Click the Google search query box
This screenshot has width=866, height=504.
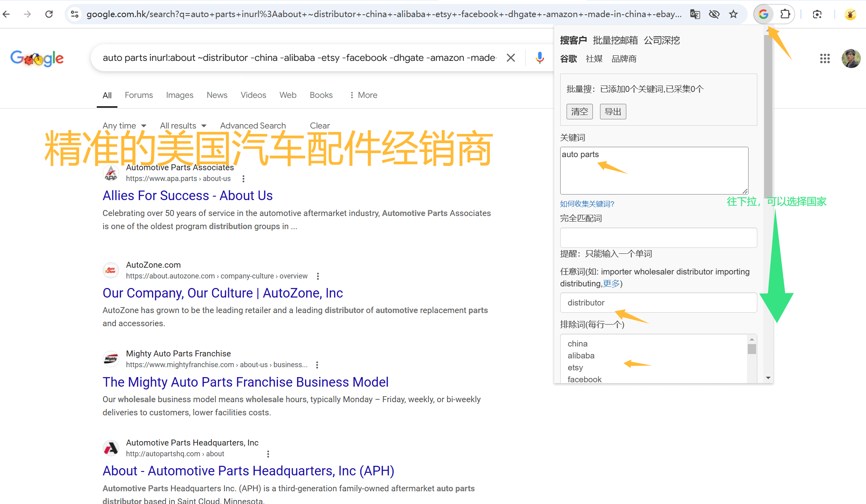click(299, 58)
